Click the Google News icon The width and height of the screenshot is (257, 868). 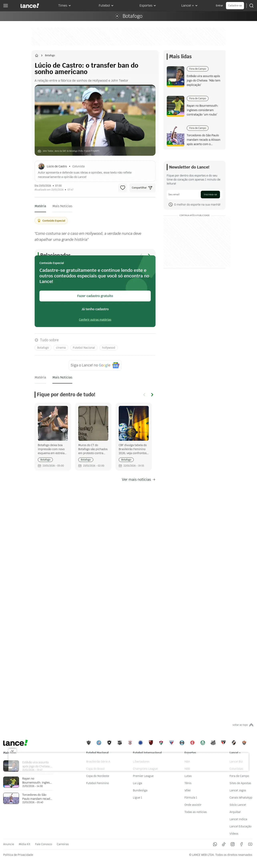(x=115, y=365)
